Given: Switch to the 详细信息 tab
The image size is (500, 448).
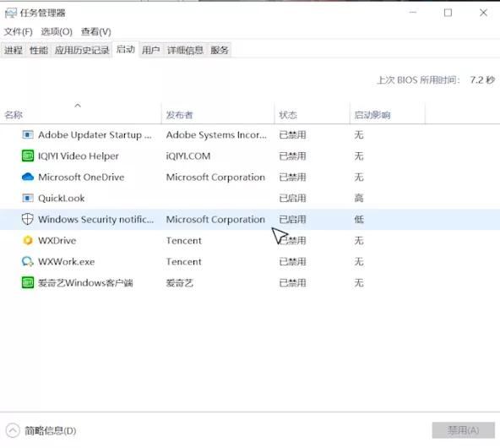Looking at the screenshot, I should point(185,50).
